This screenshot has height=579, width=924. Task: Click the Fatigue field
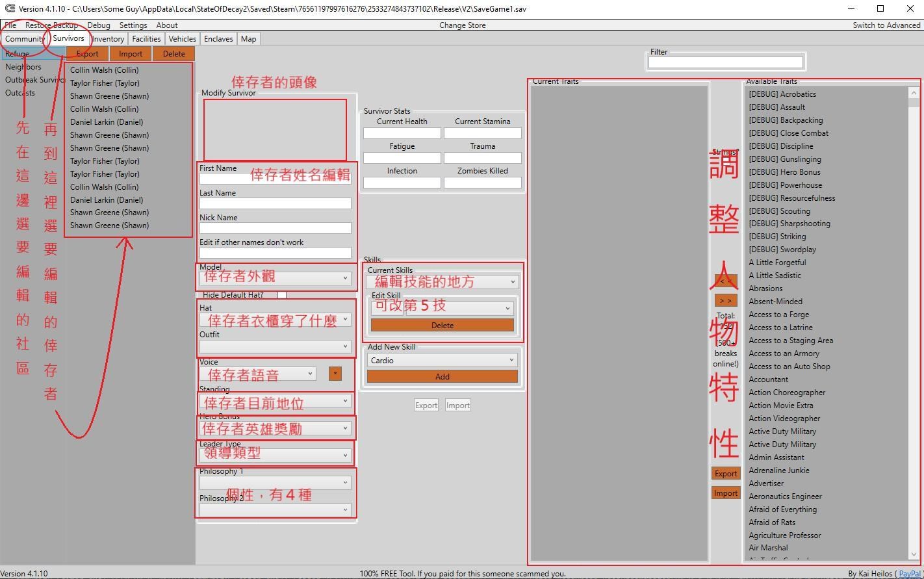pos(402,158)
